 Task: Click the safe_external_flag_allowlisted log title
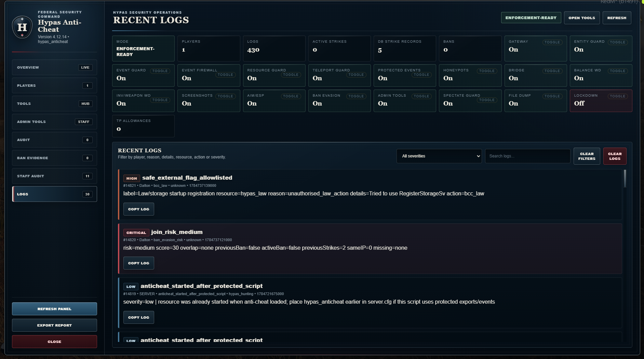click(x=187, y=178)
